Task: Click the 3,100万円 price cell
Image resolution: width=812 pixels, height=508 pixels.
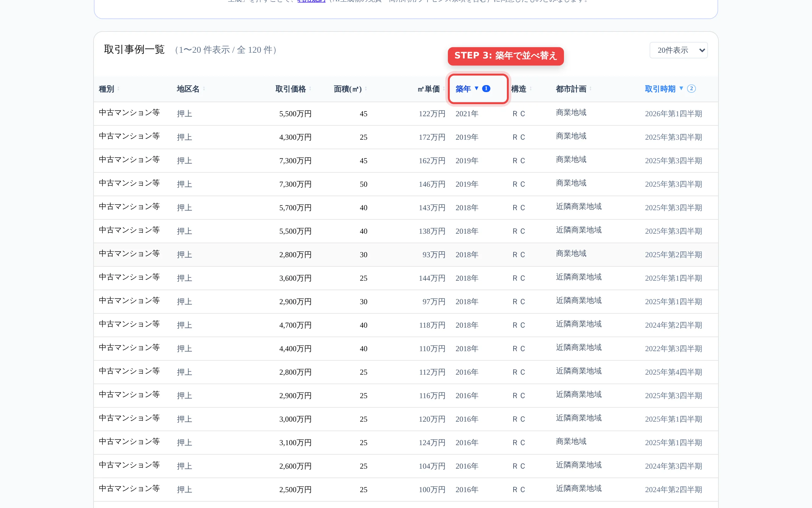Action: pos(295,443)
